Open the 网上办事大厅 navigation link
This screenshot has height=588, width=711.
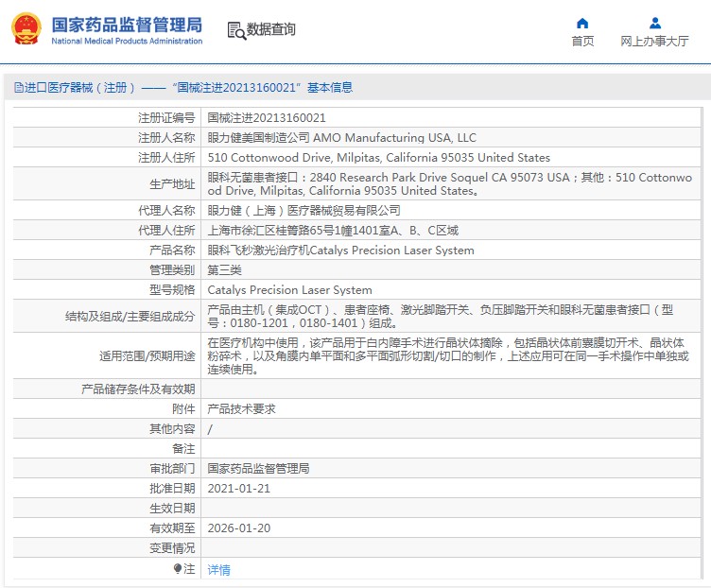click(655, 42)
